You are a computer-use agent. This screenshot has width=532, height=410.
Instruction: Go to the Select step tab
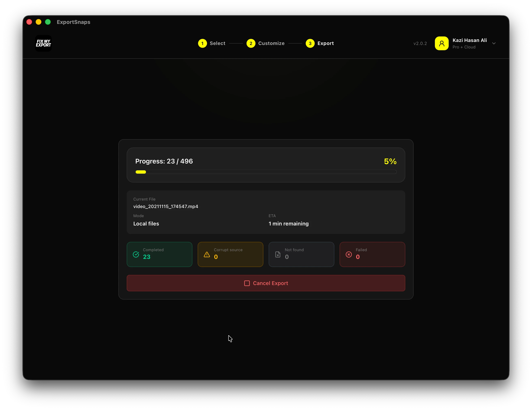point(217,43)
